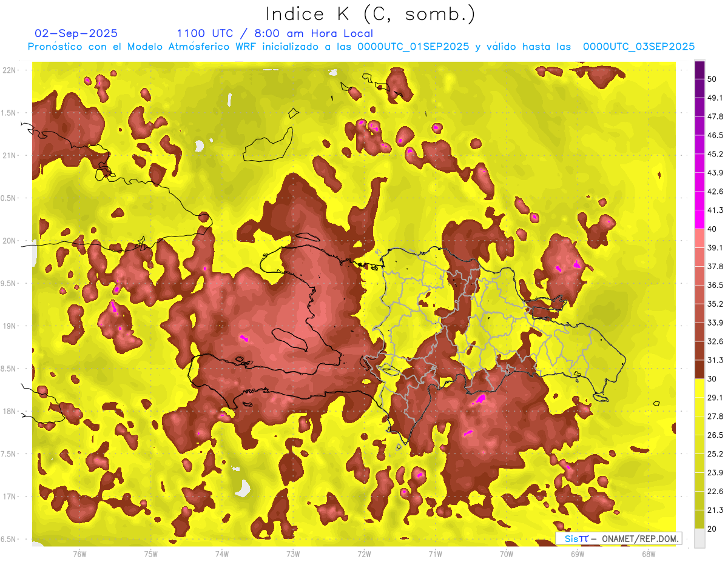This screenshot has width=728, height=562.
Task: Click the "Indice K (C, somb.)" map title
Action: tap(371, 15)
